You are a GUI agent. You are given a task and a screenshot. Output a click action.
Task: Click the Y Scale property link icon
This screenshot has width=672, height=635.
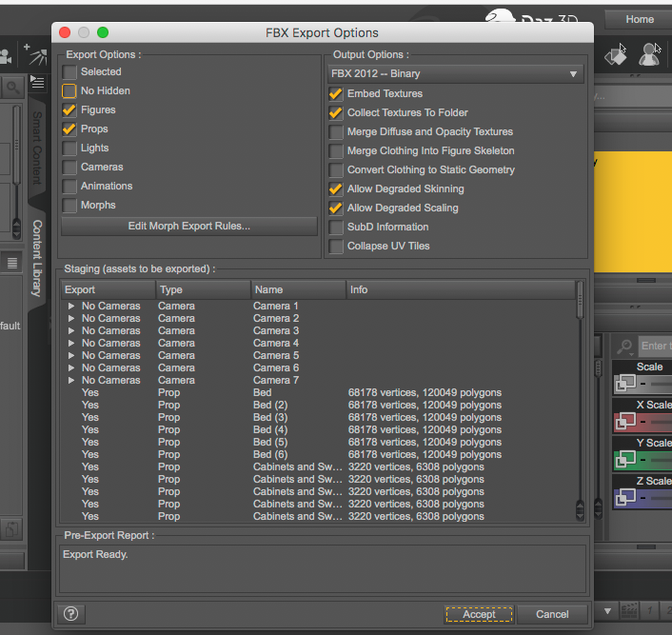(625, 459)
